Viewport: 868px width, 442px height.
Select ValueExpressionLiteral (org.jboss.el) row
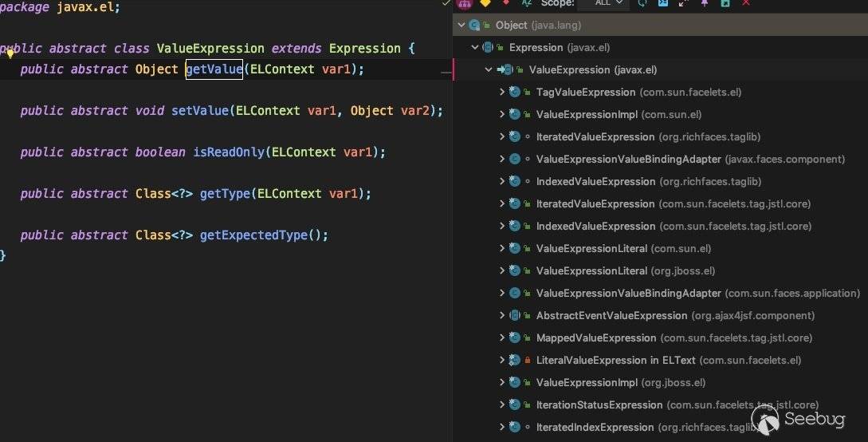(x=661, y=270)
